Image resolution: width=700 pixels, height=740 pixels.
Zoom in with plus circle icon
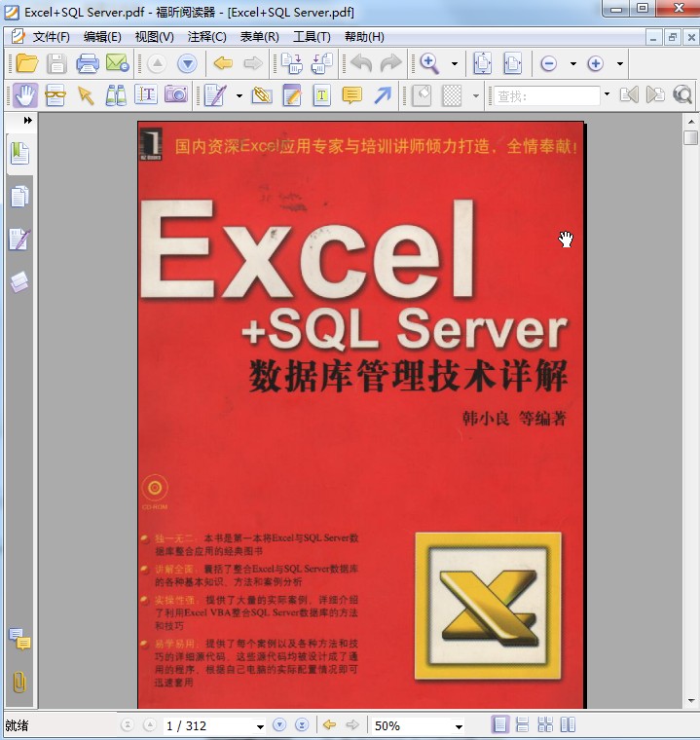tap(595, 63)
